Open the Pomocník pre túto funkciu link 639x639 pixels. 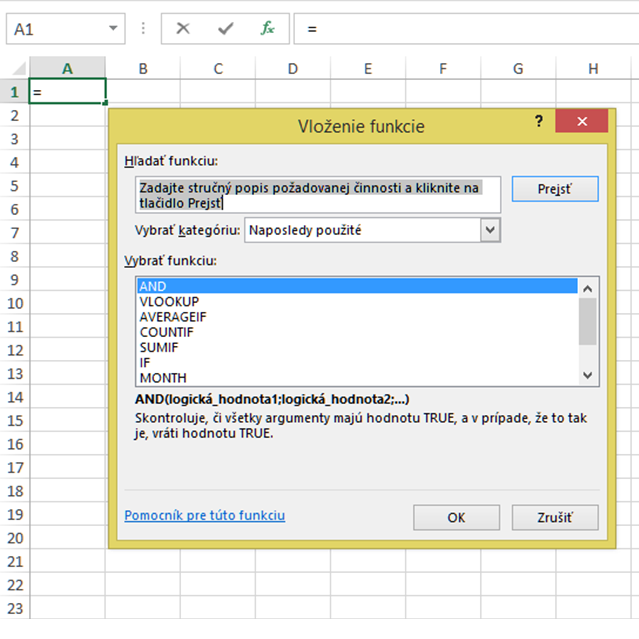[x=204, y=515]
